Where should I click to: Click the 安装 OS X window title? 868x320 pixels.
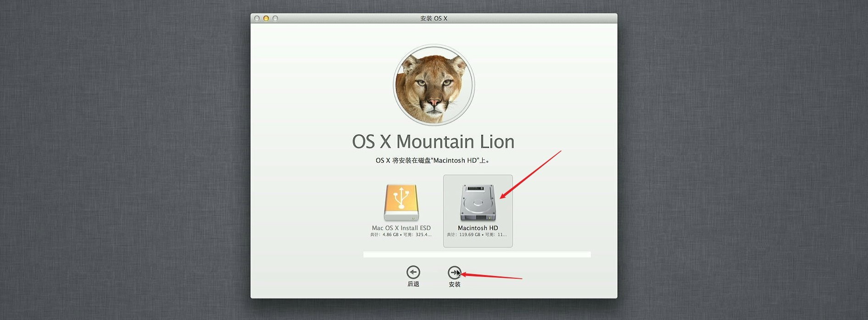pos(434,18)
